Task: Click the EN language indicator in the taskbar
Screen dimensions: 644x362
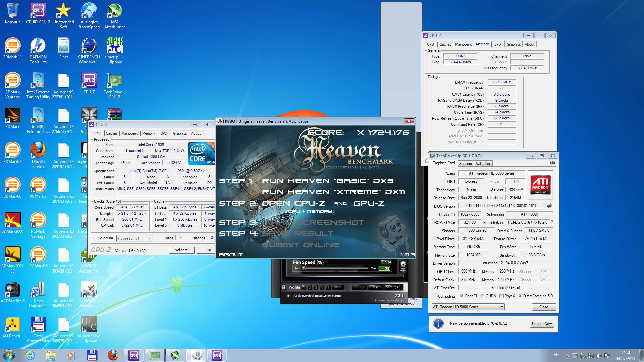Action: [556, 355]
